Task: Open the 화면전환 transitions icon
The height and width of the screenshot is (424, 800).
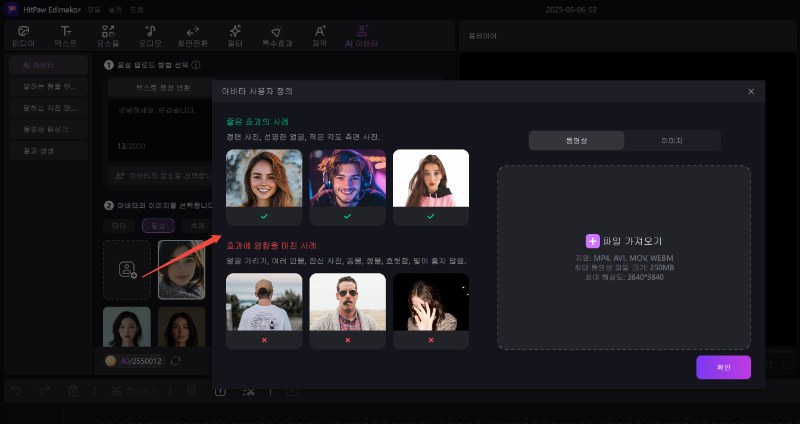Action: coord(192,31)
